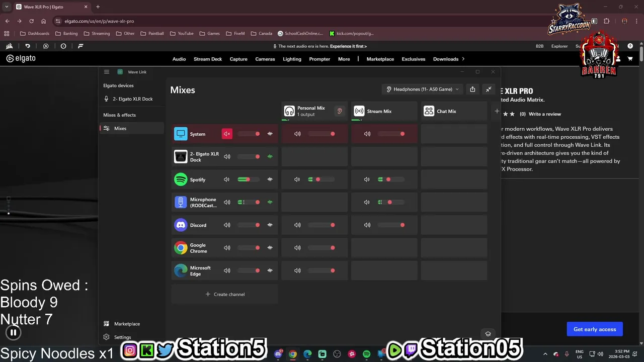Open the Headphones (11- A50 Game) output dropdown
This screenshot has height=362, width=644.
(423, 89)
